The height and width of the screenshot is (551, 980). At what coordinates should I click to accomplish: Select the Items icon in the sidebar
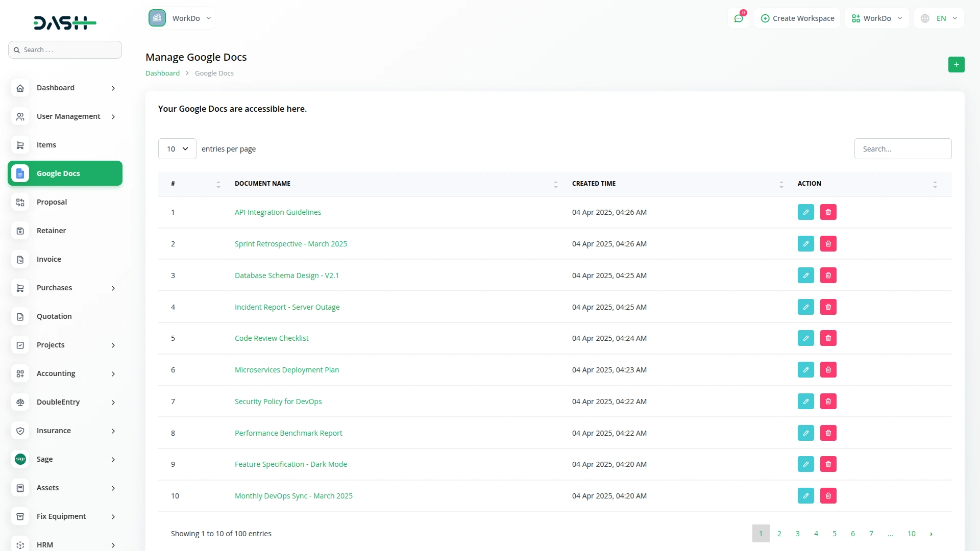point(20,145)
